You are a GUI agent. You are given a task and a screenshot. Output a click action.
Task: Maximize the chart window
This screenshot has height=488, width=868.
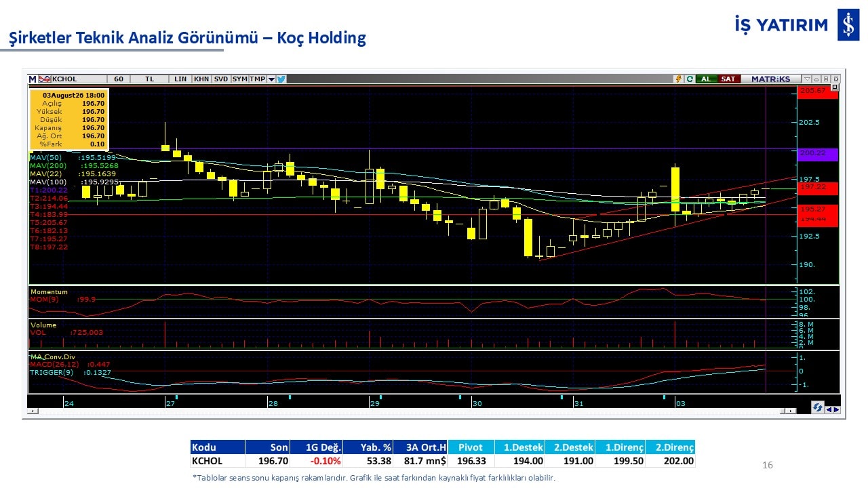click(826, 79)
